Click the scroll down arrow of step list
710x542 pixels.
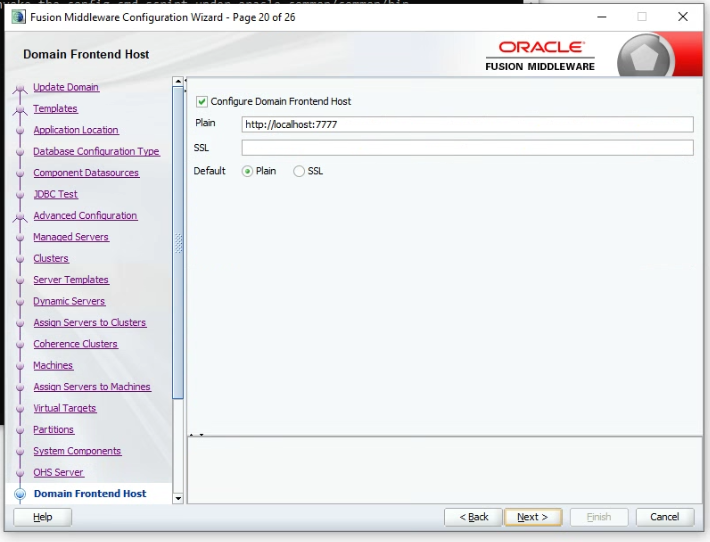coord(178,498)
